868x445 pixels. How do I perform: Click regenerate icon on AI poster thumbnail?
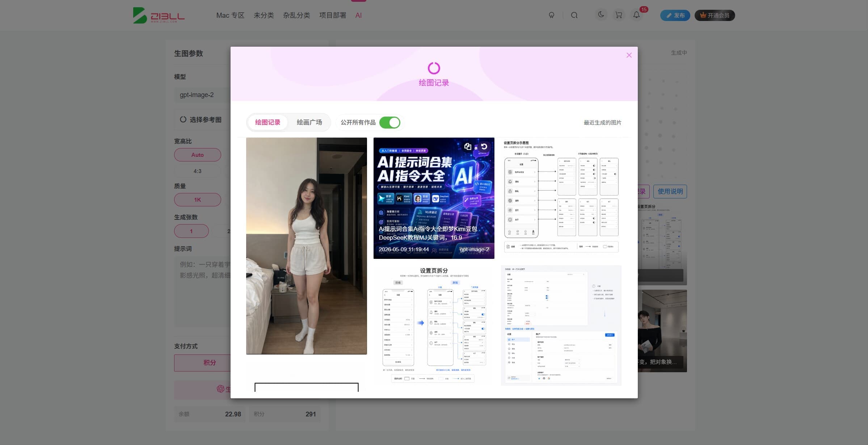(484, 146)
